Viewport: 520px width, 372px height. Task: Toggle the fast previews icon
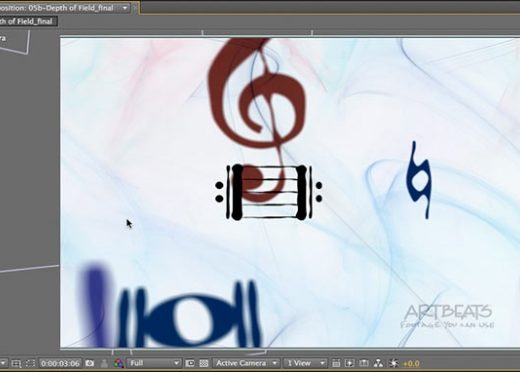pos(190,363)
